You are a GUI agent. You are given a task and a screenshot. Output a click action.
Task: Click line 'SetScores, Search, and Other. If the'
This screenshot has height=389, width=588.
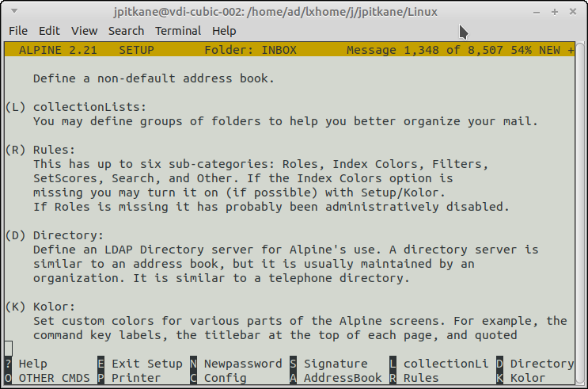point(243,178)
